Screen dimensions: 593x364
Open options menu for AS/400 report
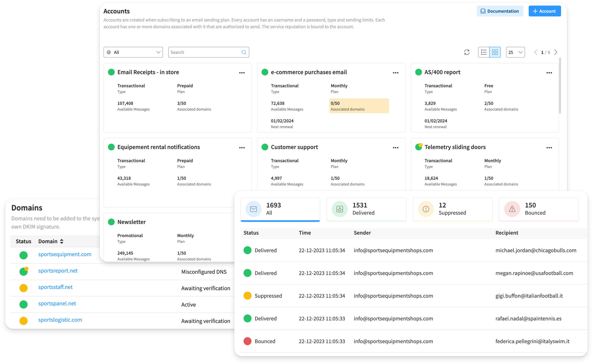click(549, 73)
